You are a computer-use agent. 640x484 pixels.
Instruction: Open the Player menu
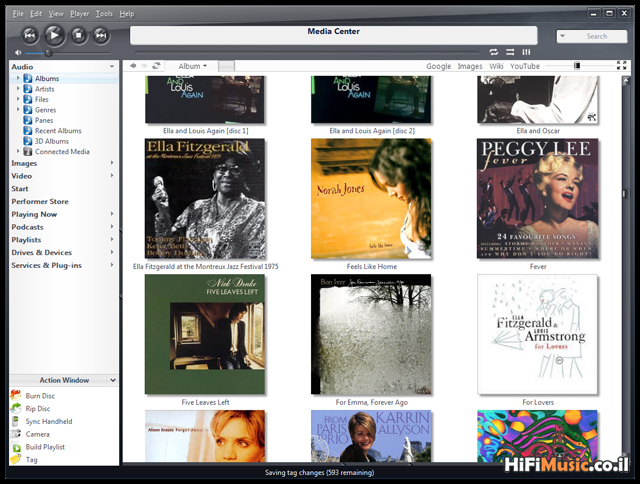point(80,14)
